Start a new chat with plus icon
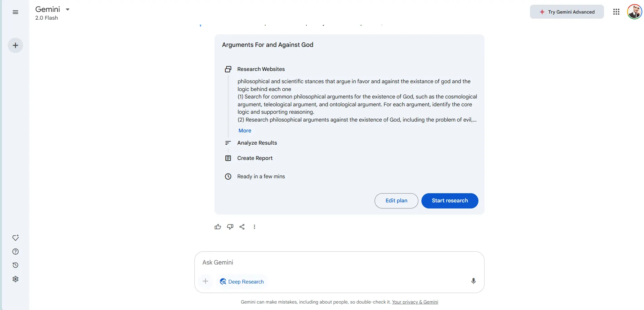Viewport: 644px width, 310px height. (x=15, y=45)
